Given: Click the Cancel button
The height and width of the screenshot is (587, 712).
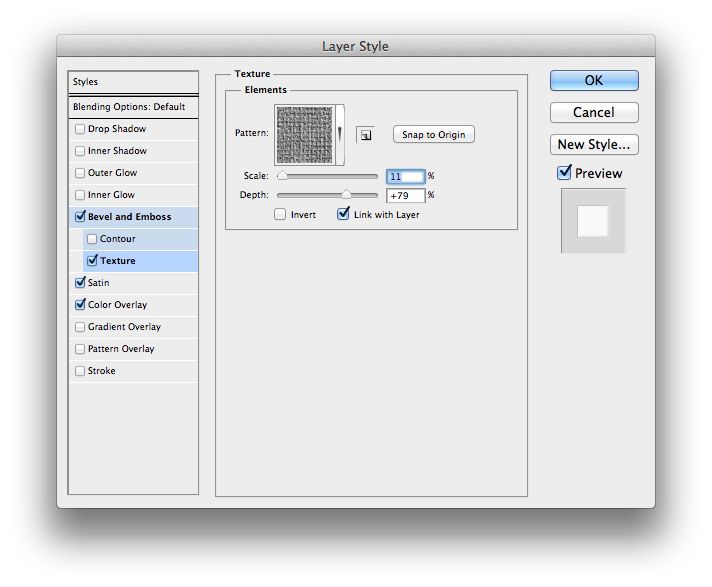Looking at the screenshot, I should click(594, 112).
